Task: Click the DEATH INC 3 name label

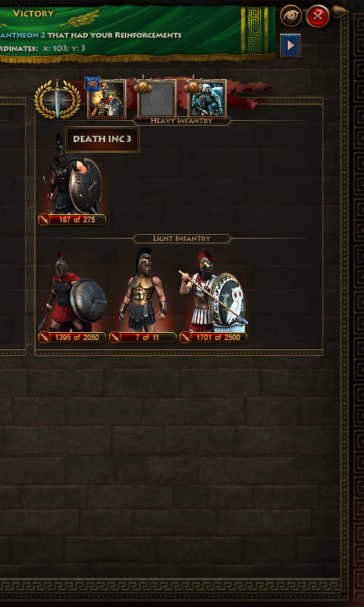Action: coord(102,139)
